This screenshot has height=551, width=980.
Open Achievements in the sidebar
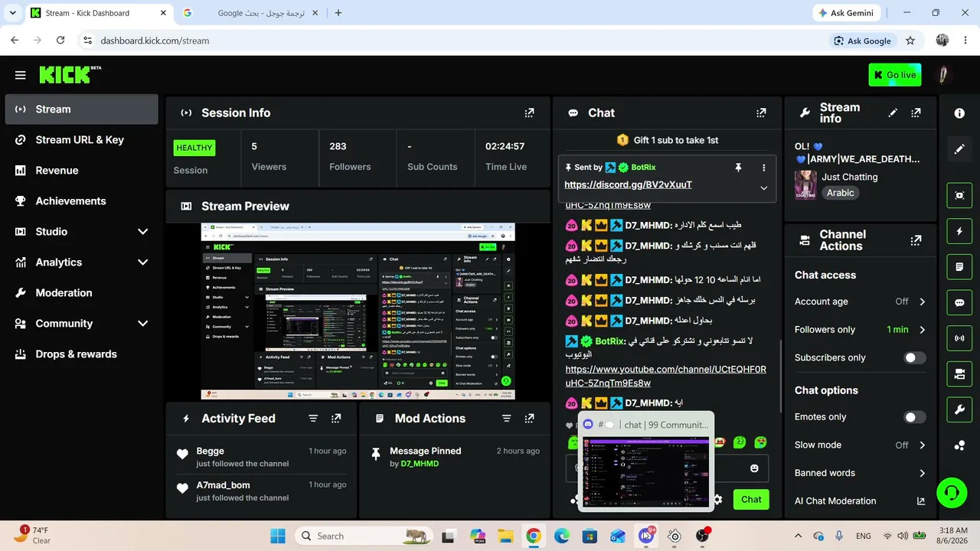[82, 201]
